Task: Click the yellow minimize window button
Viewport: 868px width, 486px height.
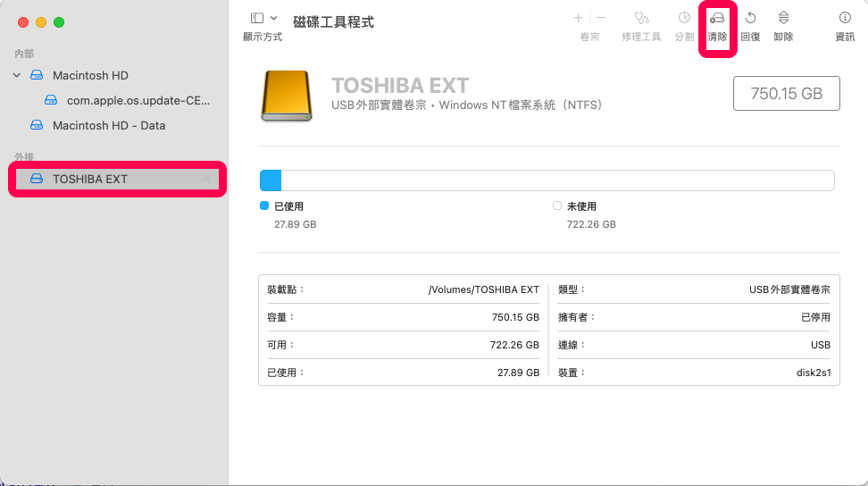Action: click(x=41, y=22)
